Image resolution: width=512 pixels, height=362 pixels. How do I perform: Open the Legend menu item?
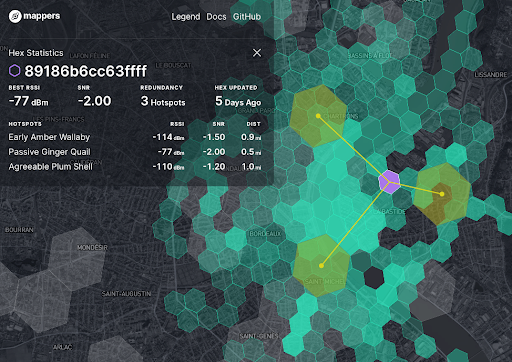[x=186, y=17]
